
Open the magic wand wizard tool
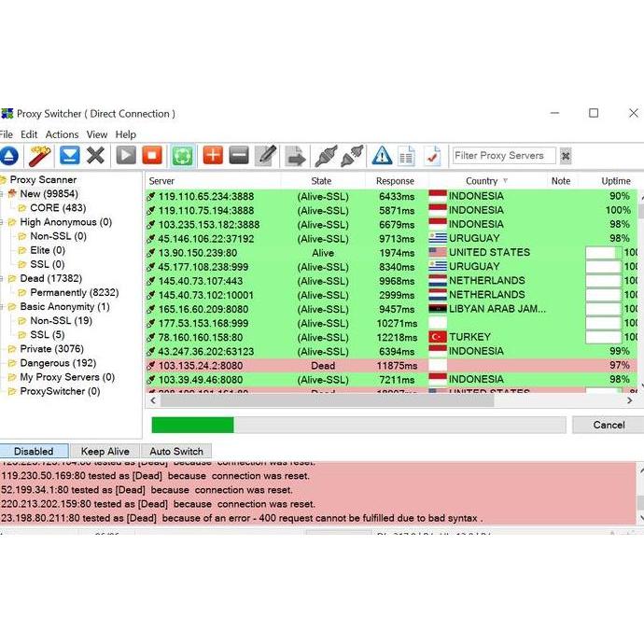[x=40, y=156]
